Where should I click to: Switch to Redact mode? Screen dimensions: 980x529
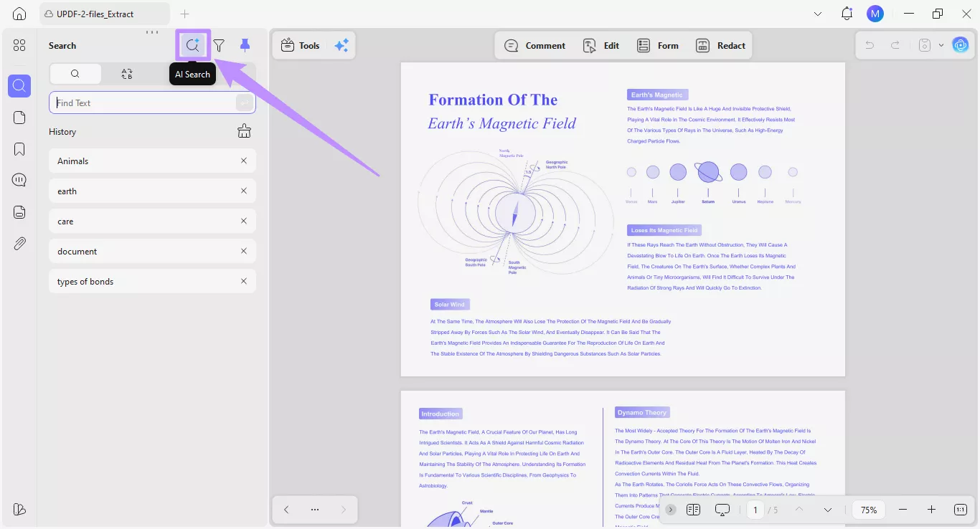point(720,45)
